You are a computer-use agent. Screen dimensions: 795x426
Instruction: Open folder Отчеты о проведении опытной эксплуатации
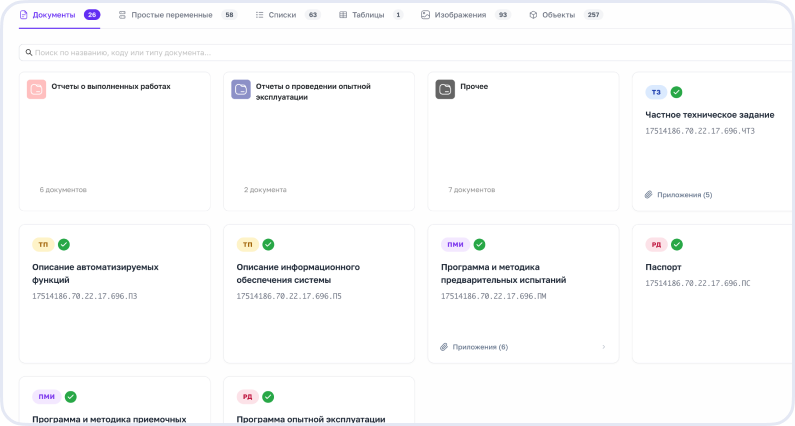point(313,92)
